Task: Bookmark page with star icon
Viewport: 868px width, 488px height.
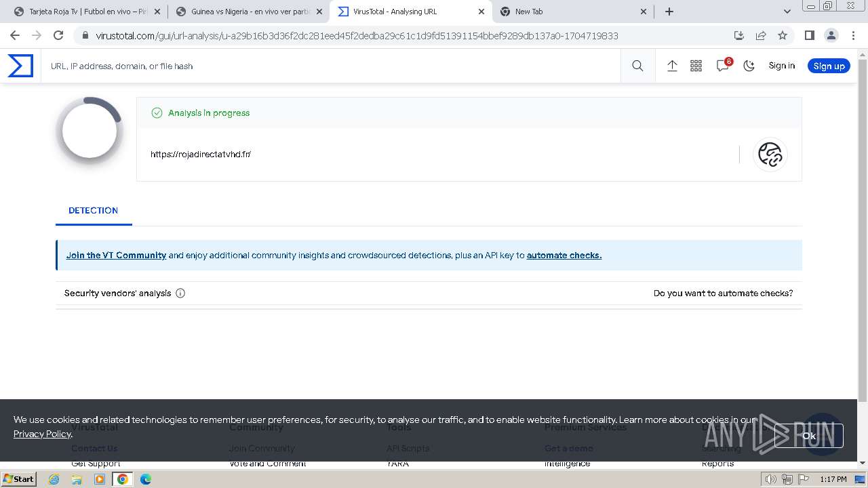Action: 783,35
